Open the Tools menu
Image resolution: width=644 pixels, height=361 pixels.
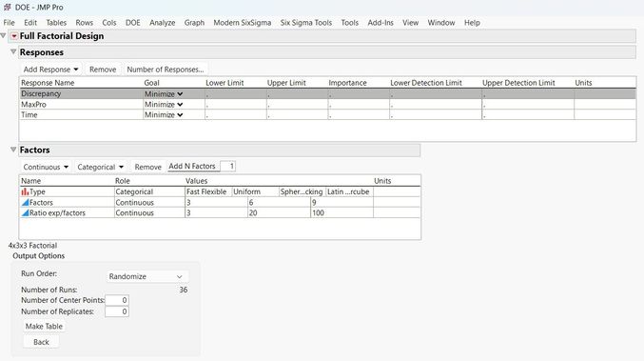(x=349, y=23)
